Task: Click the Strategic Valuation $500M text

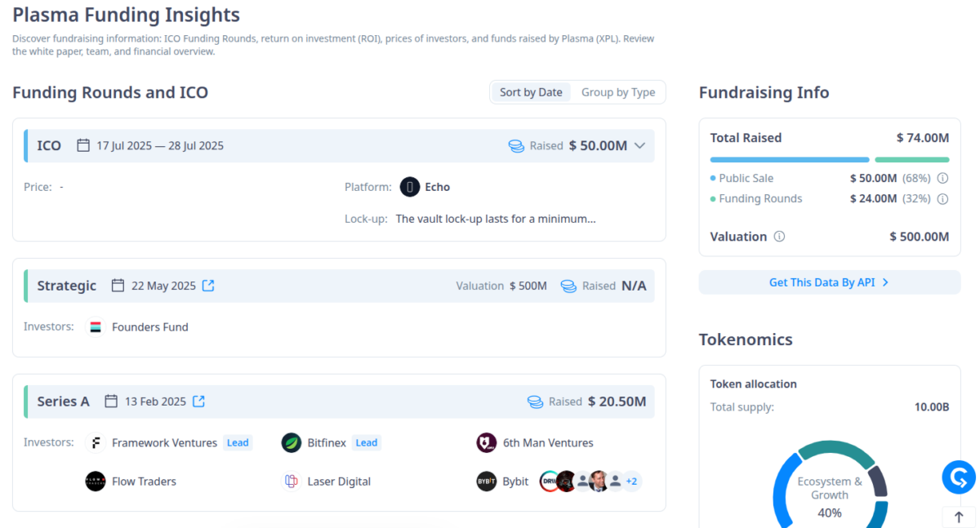Action: click(501, 286)
